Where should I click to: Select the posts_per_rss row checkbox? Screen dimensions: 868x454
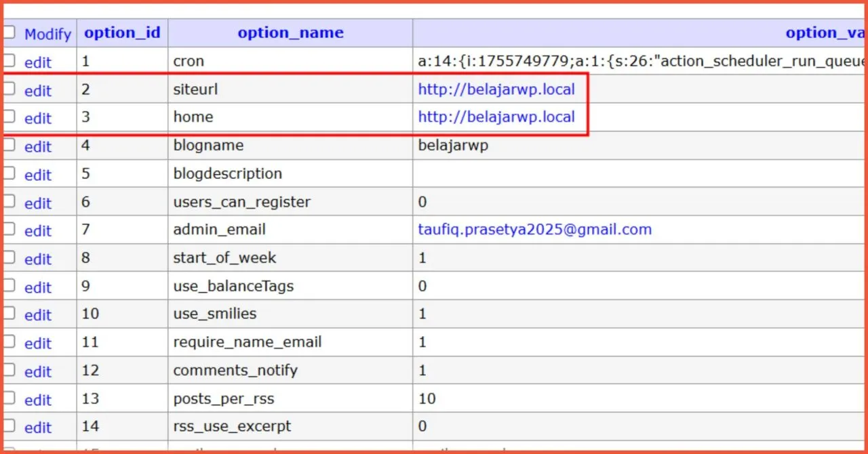(9, 398)
